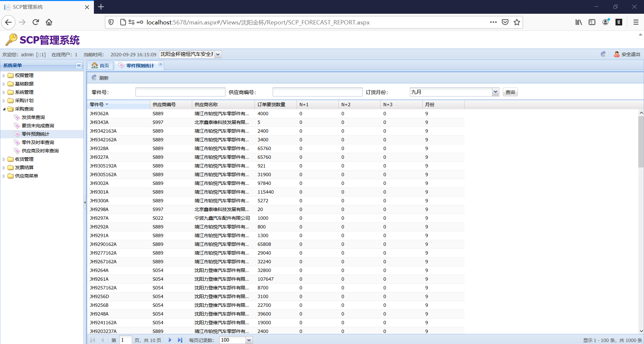Click quantity cell 107647
This screenshot has height=344, width=644.
click(x=276, y=279)
